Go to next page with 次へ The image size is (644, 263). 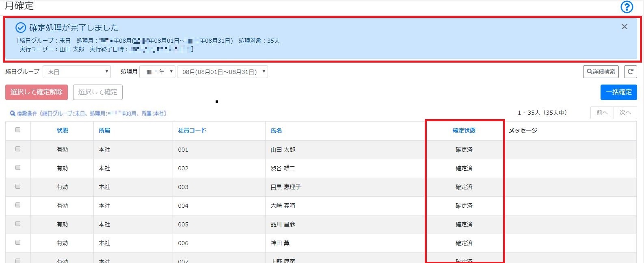[x=625, y=113]
